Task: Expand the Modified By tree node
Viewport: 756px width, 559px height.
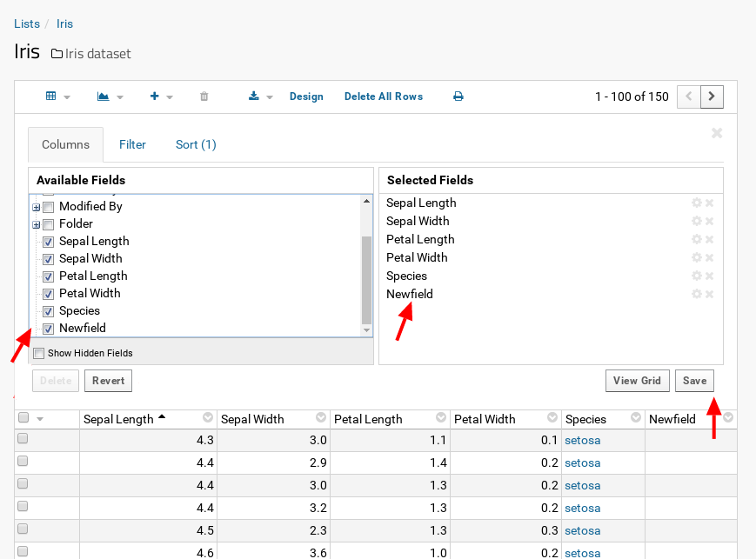Action: pos(37,207)
